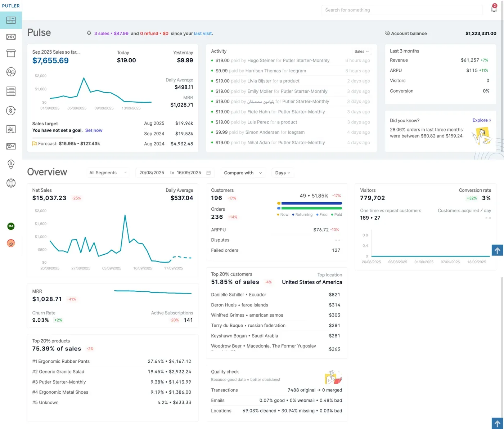Click the Set now goal link
Viewport: 504px width, 429px height.
click(94, 130)
